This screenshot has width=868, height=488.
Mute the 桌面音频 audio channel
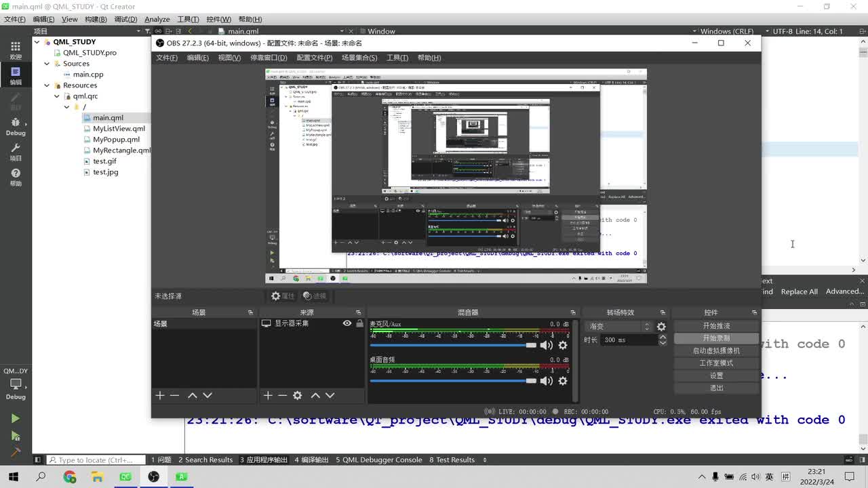pos(546,381)
